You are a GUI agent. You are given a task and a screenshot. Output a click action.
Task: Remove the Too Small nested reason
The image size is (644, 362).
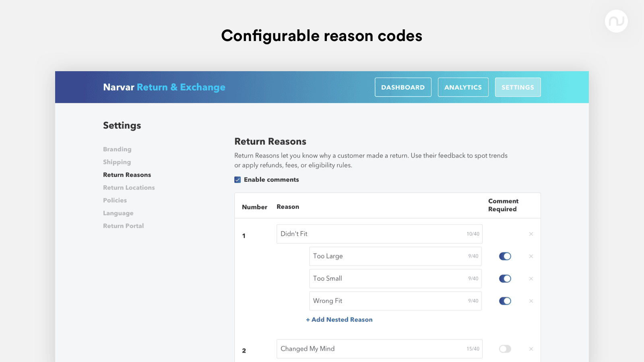tap(531, 278)
